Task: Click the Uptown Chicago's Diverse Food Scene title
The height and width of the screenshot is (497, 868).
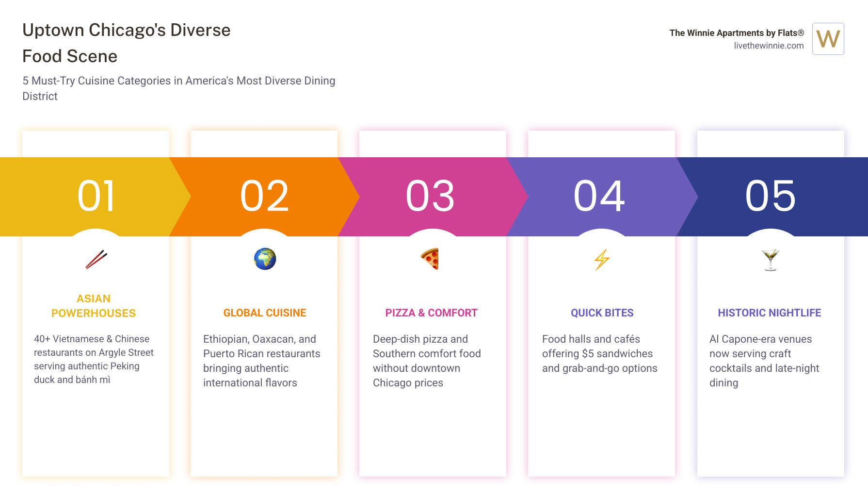Action: (127, 43)
